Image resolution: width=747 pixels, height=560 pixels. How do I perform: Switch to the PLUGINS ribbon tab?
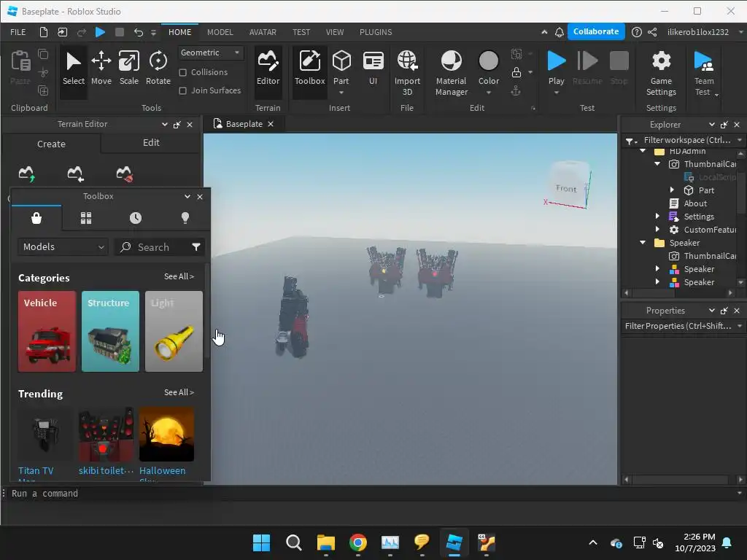(x=376, y=32)
